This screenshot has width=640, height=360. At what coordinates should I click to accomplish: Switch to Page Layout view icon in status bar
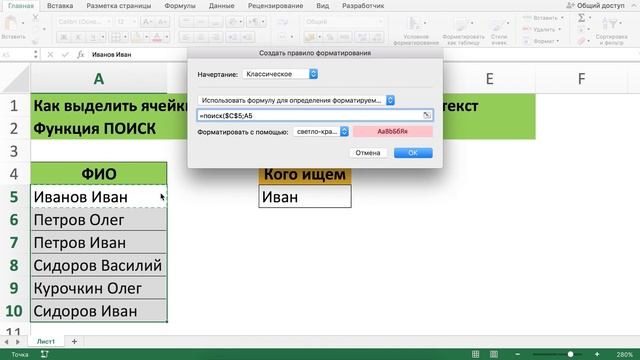(x=493, y=354)
